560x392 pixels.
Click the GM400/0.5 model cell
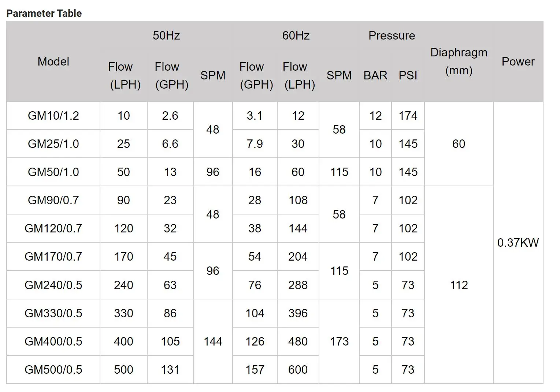tap(53, 341)
